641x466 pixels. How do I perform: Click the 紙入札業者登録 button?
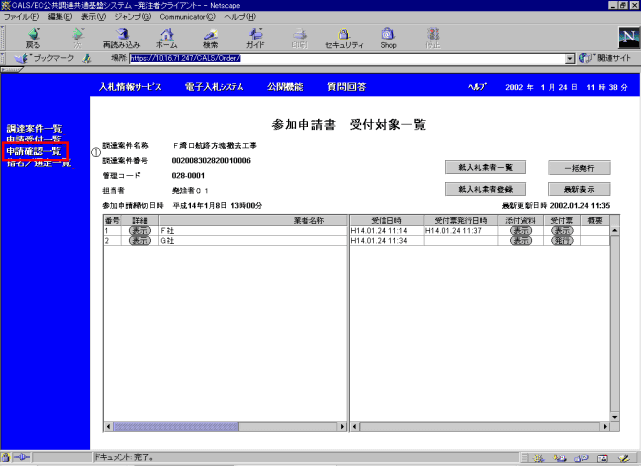(485, 188)
